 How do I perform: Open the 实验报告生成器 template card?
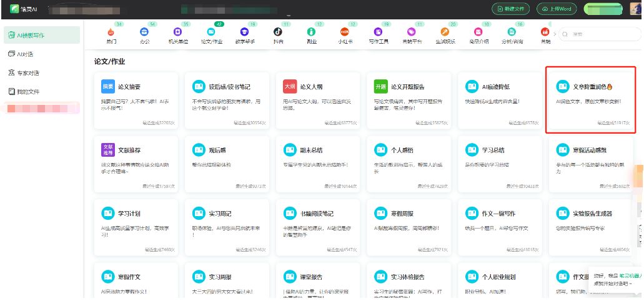point(591,227)
